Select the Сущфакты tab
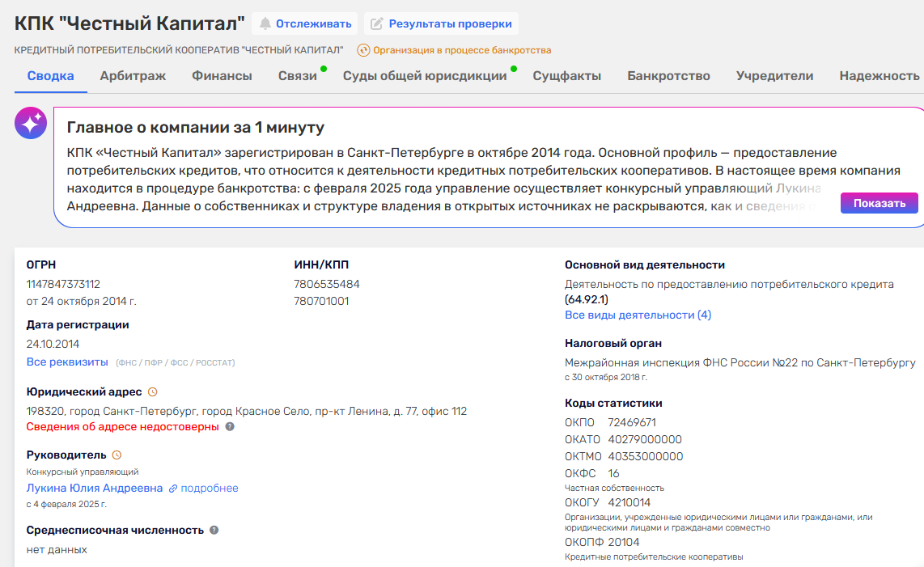924x567 pixels. click(567, 76)
